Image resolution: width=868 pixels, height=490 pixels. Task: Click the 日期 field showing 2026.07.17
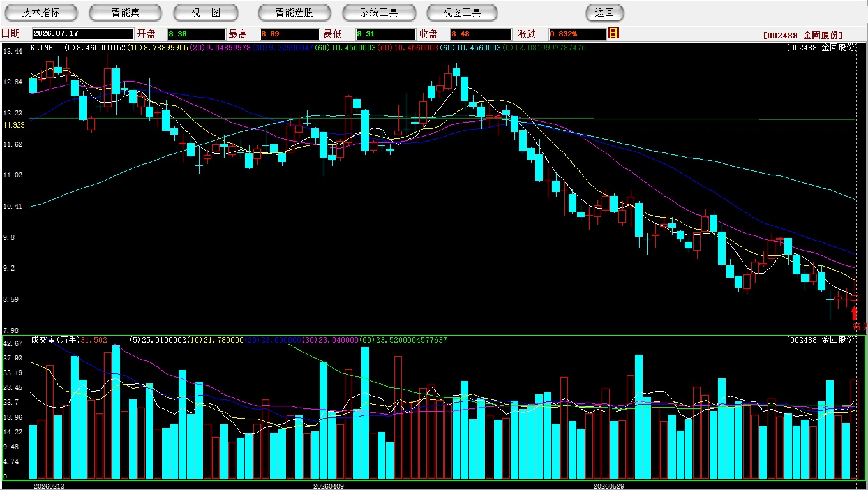(x=82, y=34)
